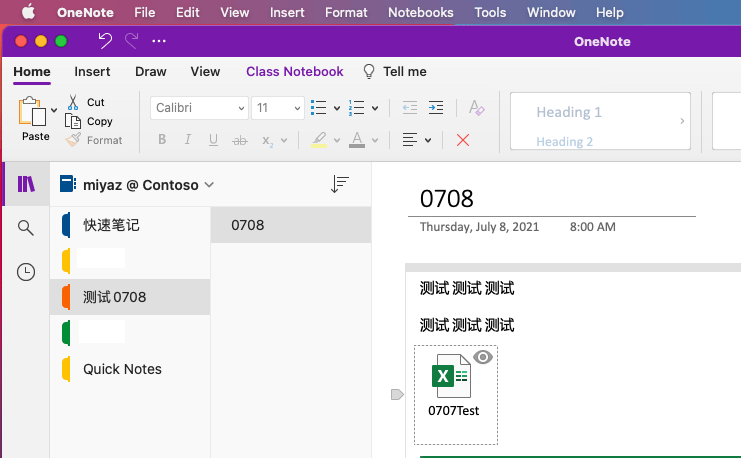Open the Paste options dropdown arrow

click(x=54, y=110)
